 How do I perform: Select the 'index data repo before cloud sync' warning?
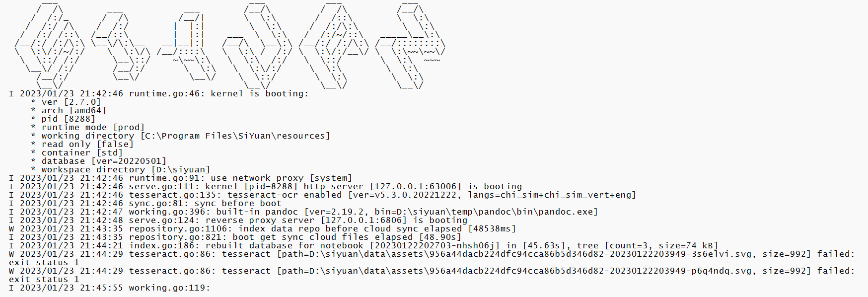(322, 228)
